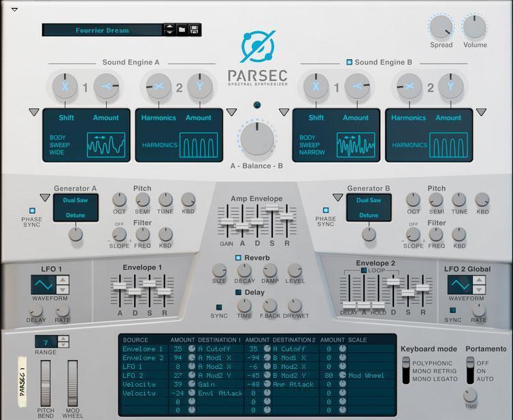The image size is (513, 420).
Task: Toggle Sound Engine B on or off
Action: click(x=349, y=62)
